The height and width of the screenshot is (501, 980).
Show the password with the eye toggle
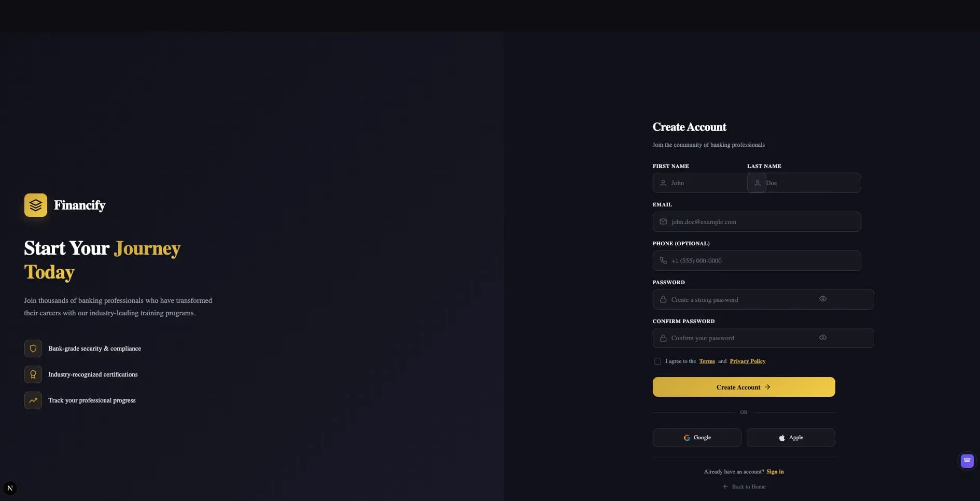[x=822, y=299]
